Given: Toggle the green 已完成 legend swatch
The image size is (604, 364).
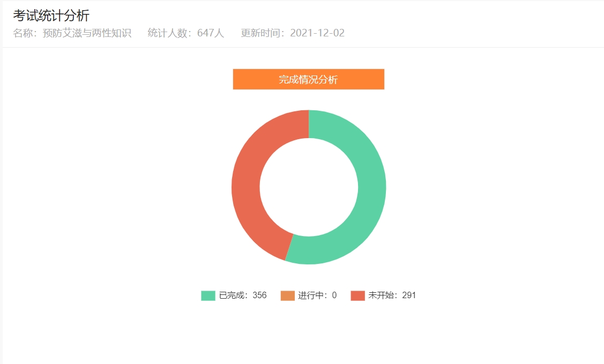Looking at the screenshot, I should click(208, 295).
